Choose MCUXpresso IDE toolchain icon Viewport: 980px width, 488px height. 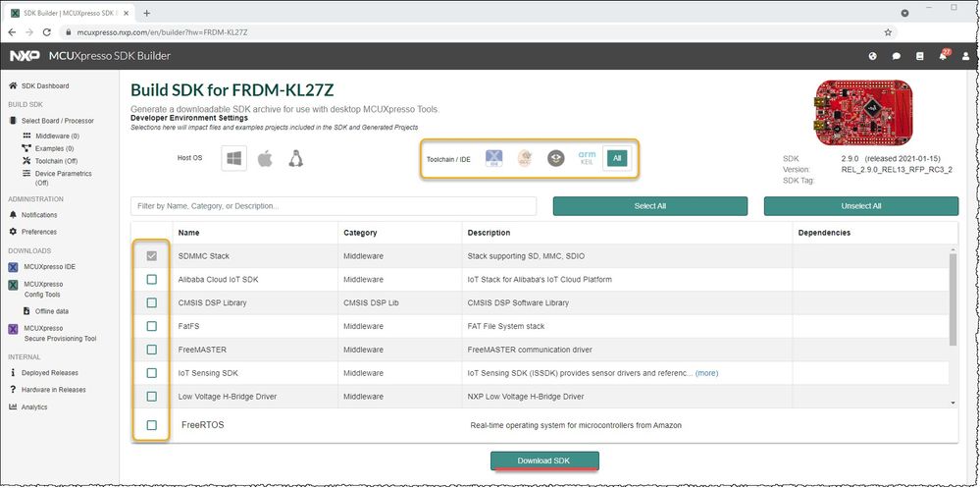click(493, 159)
